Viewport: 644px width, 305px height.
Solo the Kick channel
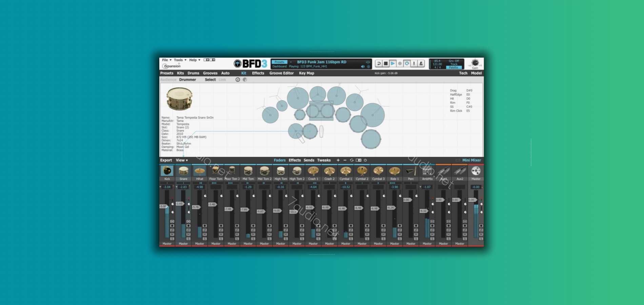(x=172, y=239)
